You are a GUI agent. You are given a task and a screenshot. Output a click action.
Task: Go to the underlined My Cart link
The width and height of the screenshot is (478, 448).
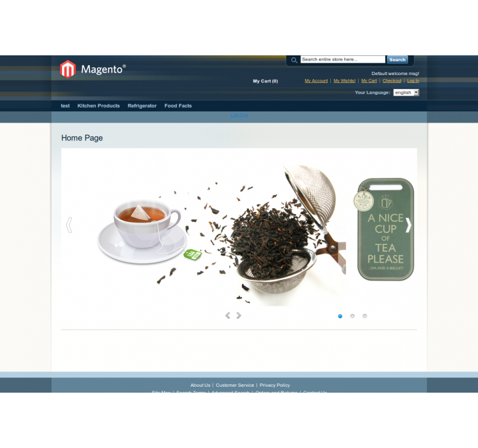coord(369,81)
